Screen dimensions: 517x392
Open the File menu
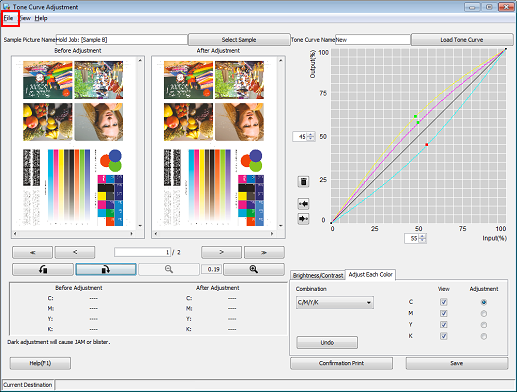8,18
